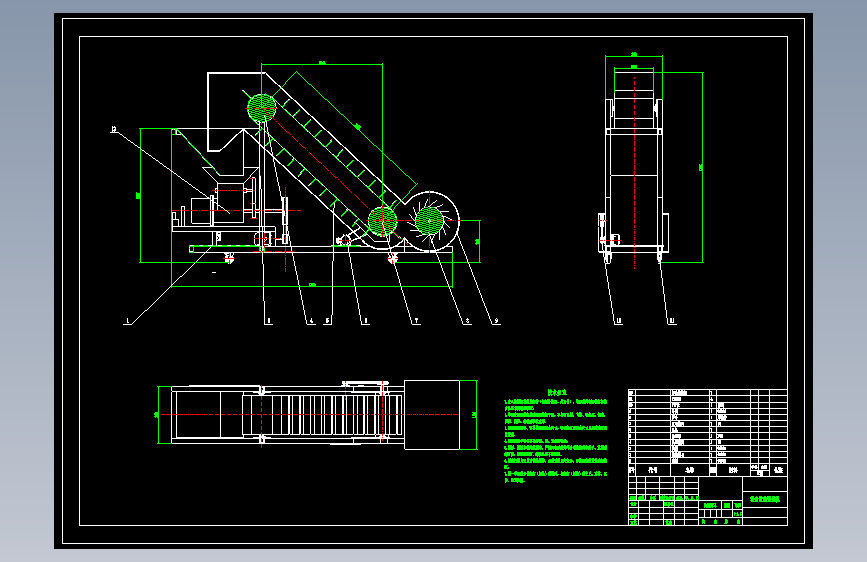
Task: Select part balloon number 12 at upper left
Action: point(114,129)
